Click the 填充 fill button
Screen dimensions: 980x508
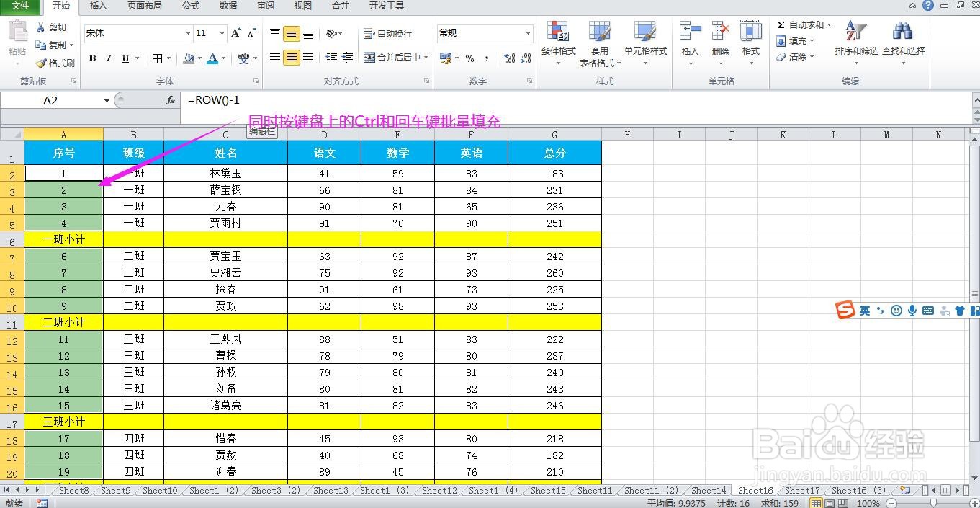pos(796,41)
